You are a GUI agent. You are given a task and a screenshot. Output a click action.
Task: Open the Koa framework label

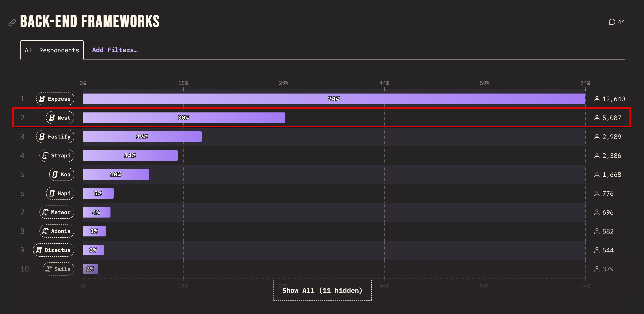(62, 174)
